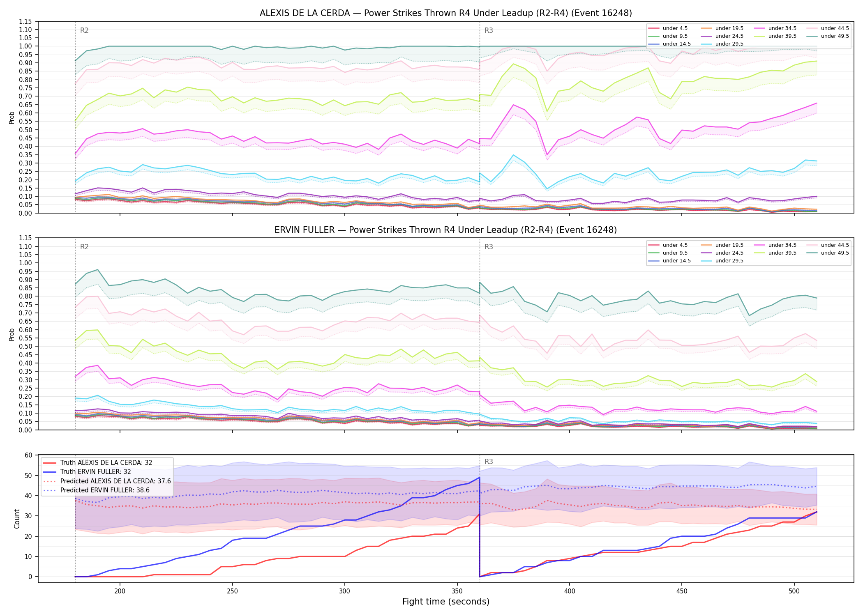Click the 'Count' y-axis label
This screenshot has height=616, width=863.
click(17, 519)
